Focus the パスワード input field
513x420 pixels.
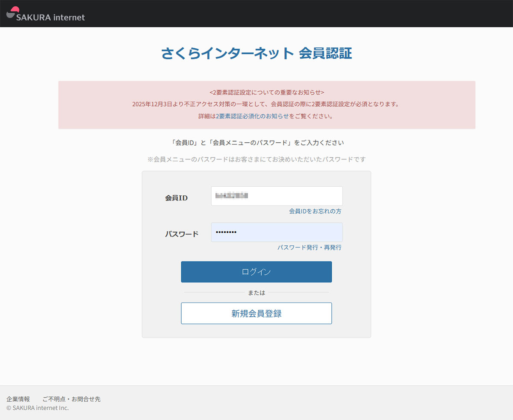click(x=277, y=232)
